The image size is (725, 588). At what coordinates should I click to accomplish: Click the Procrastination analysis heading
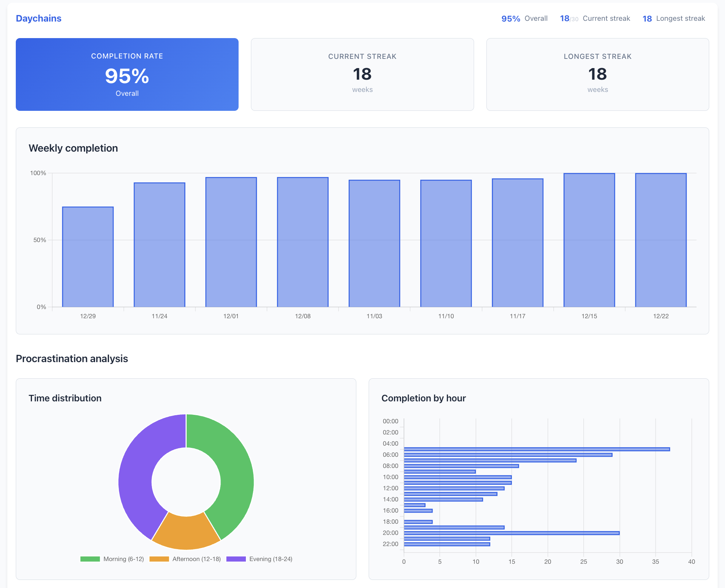pyautogui.click(x=72, y=358)
